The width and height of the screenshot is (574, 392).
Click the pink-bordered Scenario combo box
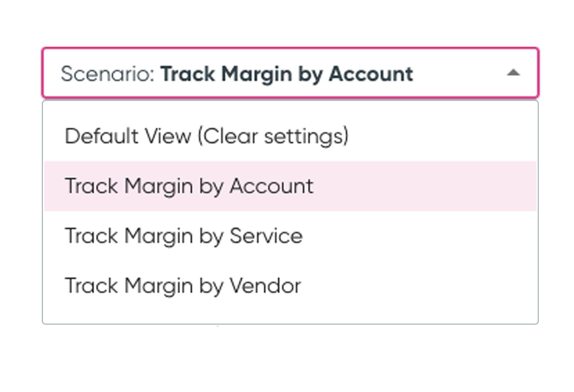[x=290, y=73]
